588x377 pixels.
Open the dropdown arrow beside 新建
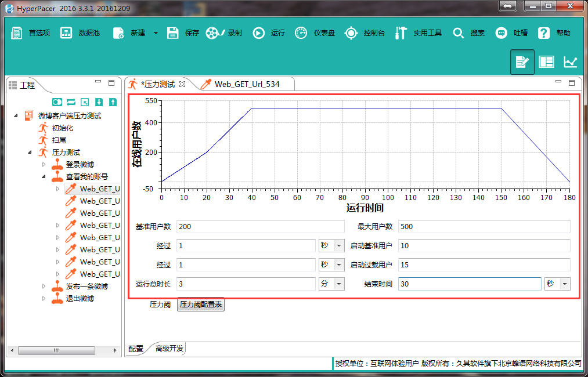click(x=156, y=33)
